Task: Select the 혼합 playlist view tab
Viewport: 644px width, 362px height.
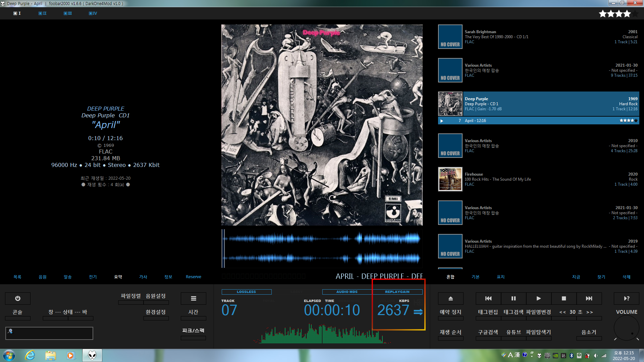Action: pos(450,277)
